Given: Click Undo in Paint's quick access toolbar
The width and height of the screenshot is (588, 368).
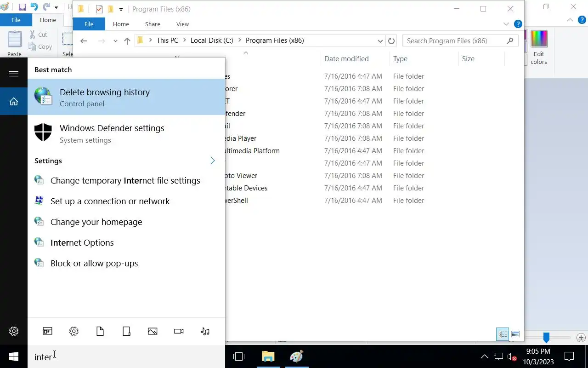Looking at the screenshot, I should click(x=34, y=7).
